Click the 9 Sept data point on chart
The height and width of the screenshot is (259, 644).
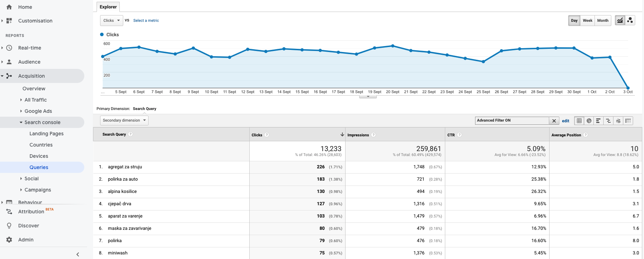pyautogui.click(x=193, y=48)
